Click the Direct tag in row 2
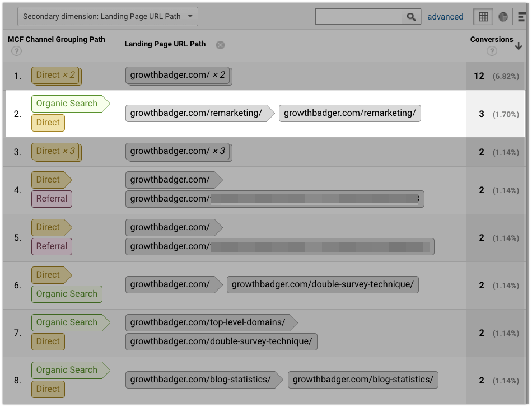Viewport: 532px width, 407px height. coord(48,123)
